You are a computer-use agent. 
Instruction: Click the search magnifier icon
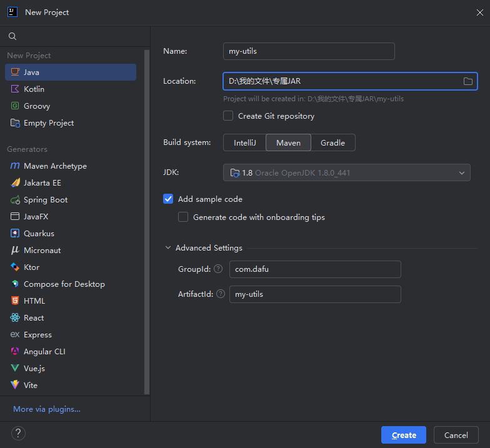tap(12, 36)
